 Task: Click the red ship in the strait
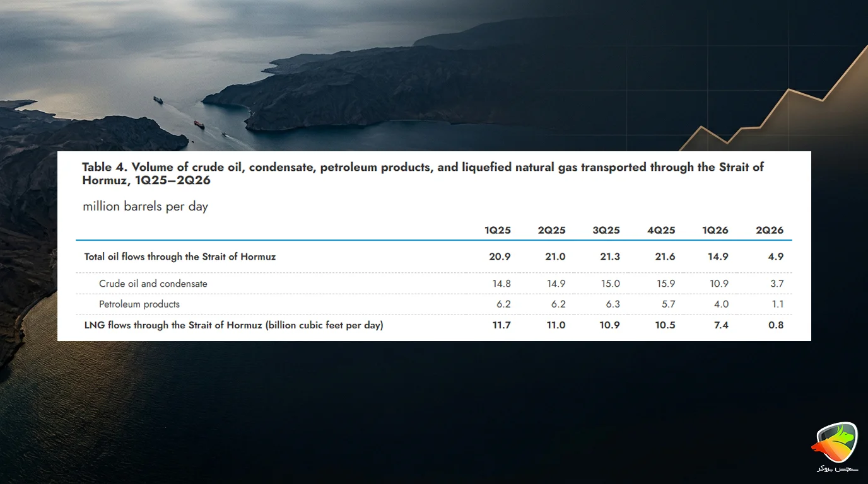pyautogui.click(x=199, y=124)
